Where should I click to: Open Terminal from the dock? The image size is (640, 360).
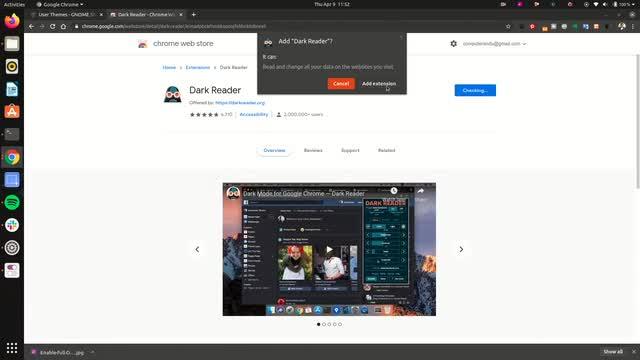(12, 134)
